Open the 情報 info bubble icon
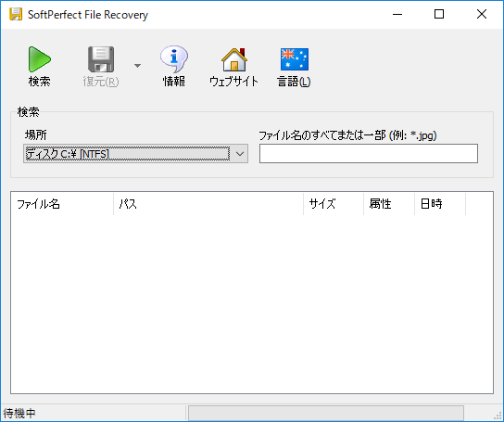This screenshot has height=422, width=504. point(174,59)
